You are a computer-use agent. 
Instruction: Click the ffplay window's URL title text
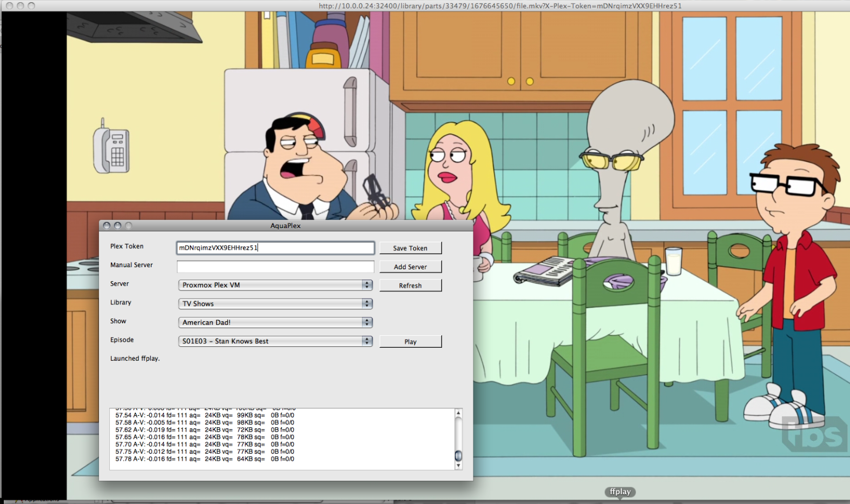(x=500, y=6)
